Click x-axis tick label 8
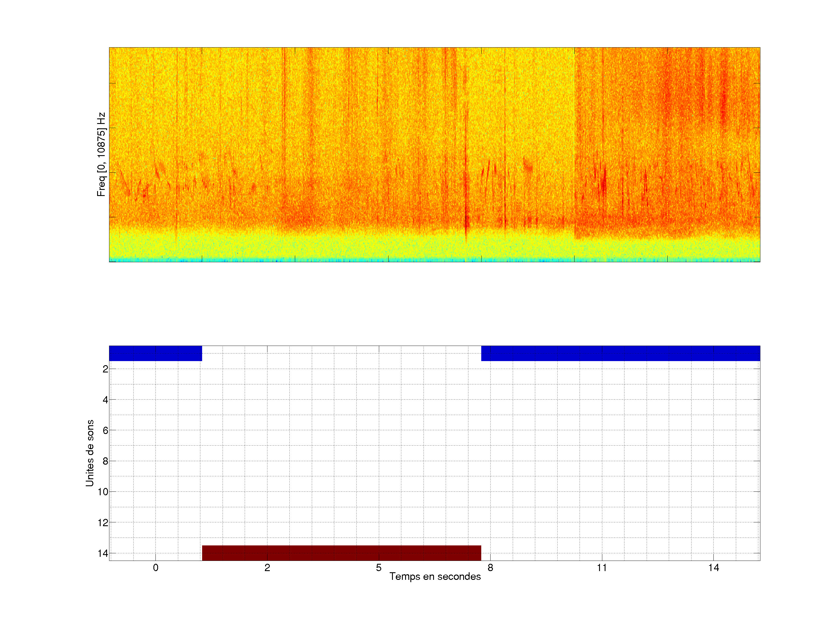The width and height of the screenshot is (840, 630). pos(490,568)
